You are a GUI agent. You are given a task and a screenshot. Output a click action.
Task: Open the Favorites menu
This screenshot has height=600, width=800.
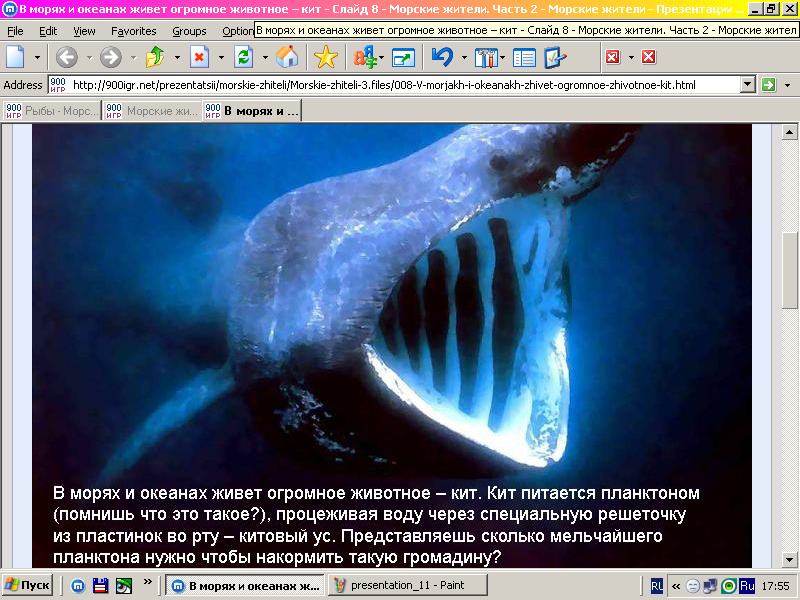pos(133,31)
